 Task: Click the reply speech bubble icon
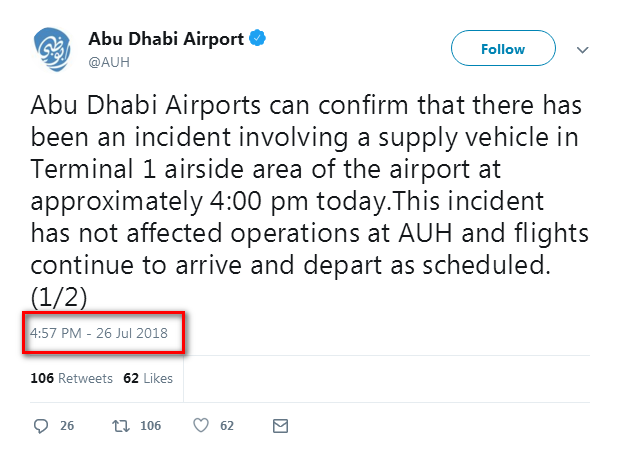tap(41, 425)
